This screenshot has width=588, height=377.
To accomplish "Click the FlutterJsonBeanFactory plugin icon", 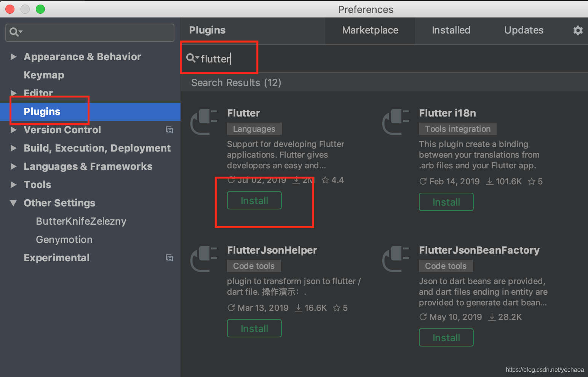I will pyautogui.click(x=396, y=259).
